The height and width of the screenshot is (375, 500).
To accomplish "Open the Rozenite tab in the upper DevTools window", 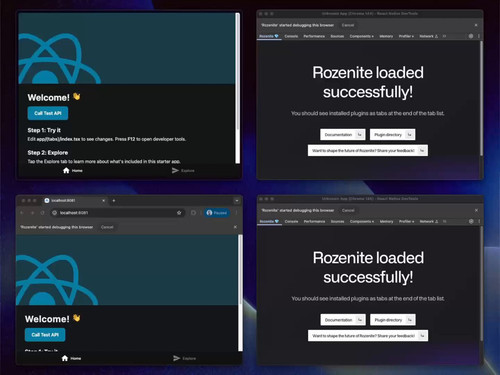I will tap(269, 36).
